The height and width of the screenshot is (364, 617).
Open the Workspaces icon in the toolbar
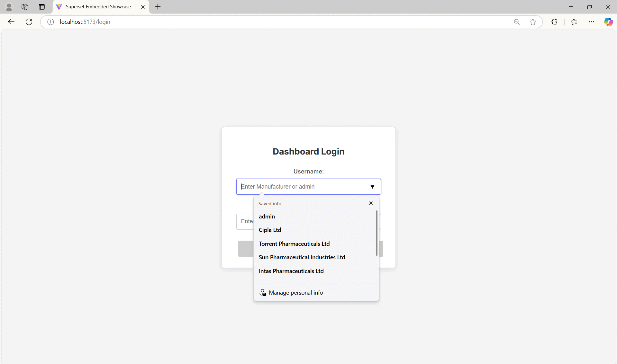tap(25, 7)
